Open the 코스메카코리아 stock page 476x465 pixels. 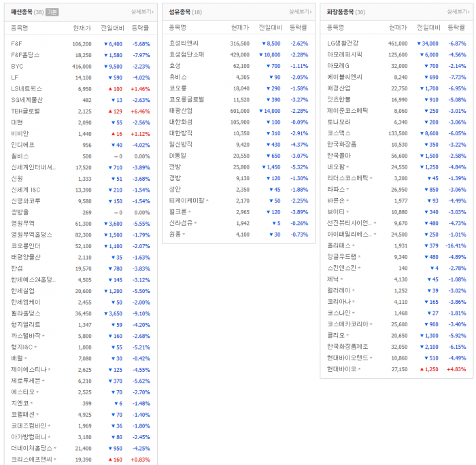[x=347, y=324]
